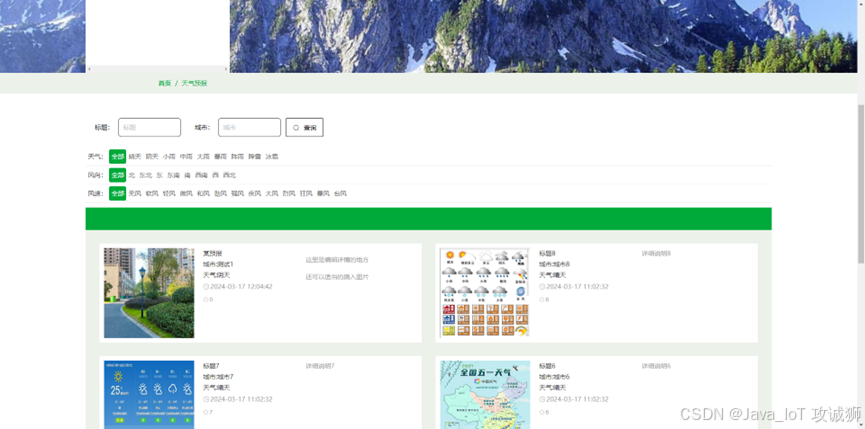Choose wind direction 北

pyautogui.click(x=132, y=175)
